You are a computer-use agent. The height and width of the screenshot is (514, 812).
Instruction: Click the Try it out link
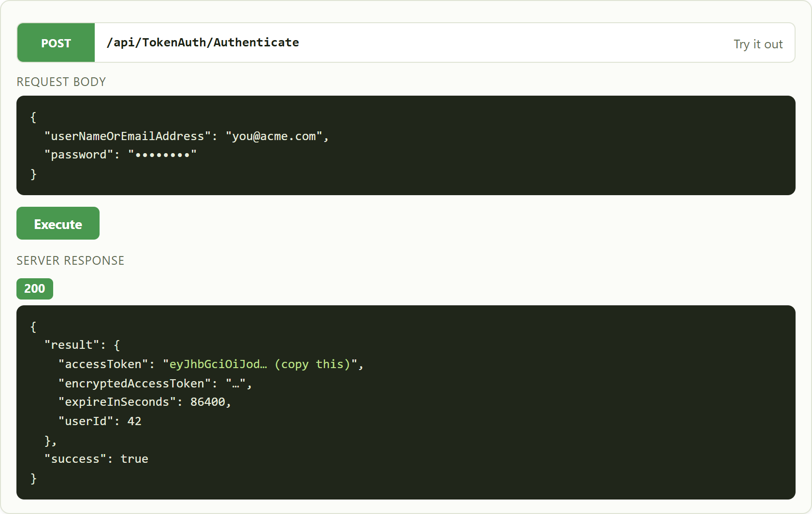(758, 44)
